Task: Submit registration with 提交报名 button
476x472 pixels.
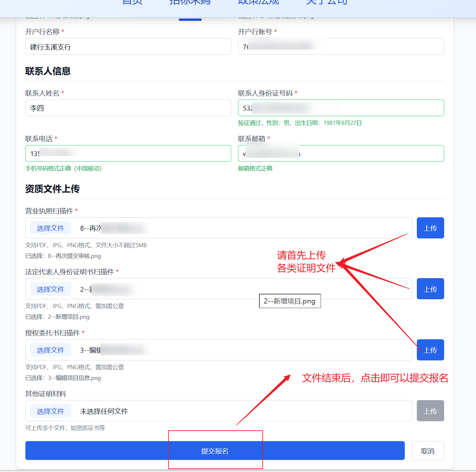Action: click(x=215, y=451)
